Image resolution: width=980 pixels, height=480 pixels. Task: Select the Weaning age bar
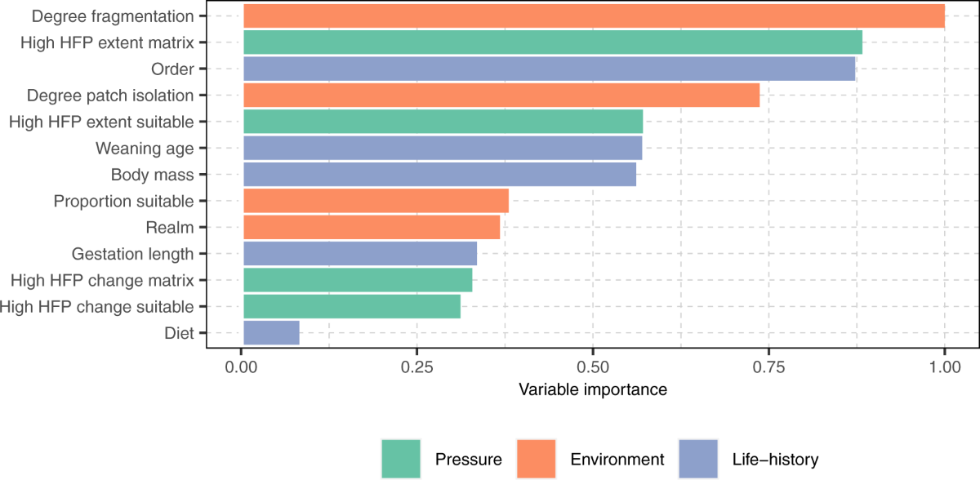tap(443, 149)
